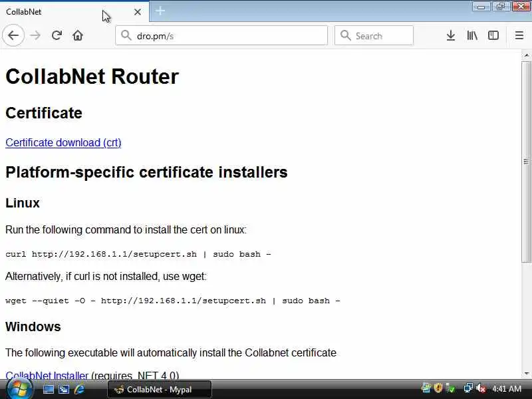This screenshot has width=532, height=399.
Task: Open the browser home page
Action: click(78, 35)
